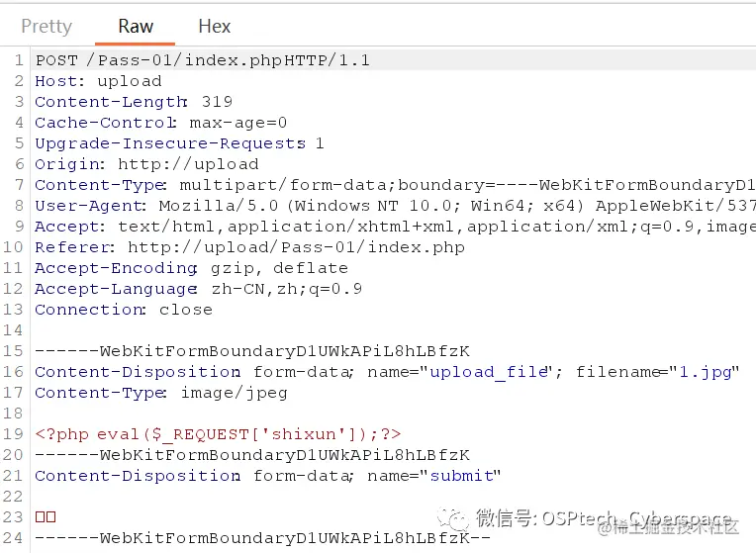Select the Raw tab
This screenshot has height=553, width=756.
136,26
